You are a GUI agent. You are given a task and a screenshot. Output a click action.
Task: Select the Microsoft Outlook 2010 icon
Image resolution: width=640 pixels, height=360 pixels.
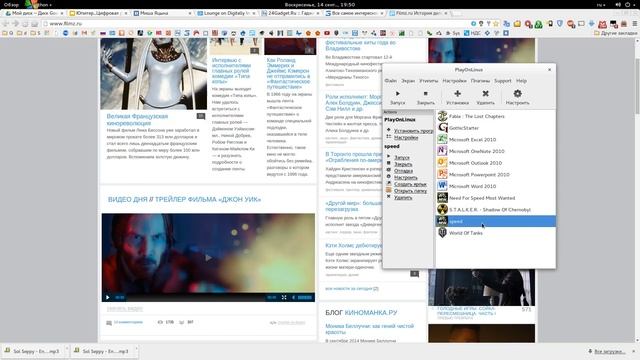442,162
